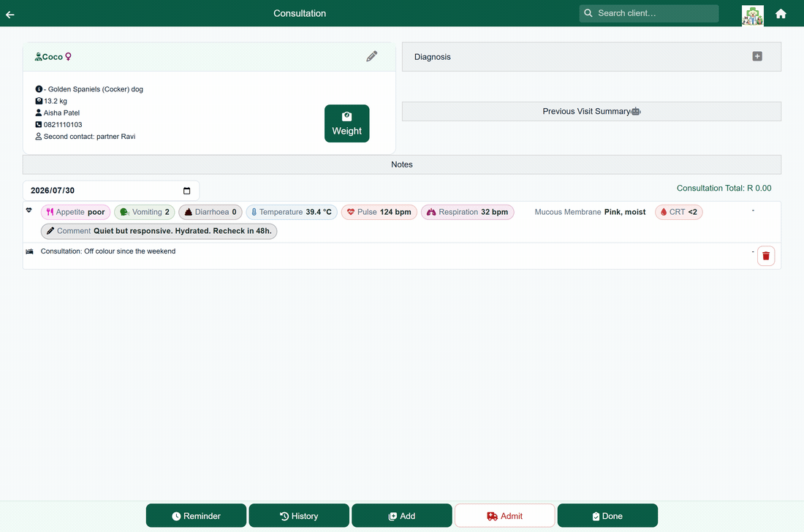Click the phone icon beside the number
This screenshot has width=804, height=532.
coord(39,124)
